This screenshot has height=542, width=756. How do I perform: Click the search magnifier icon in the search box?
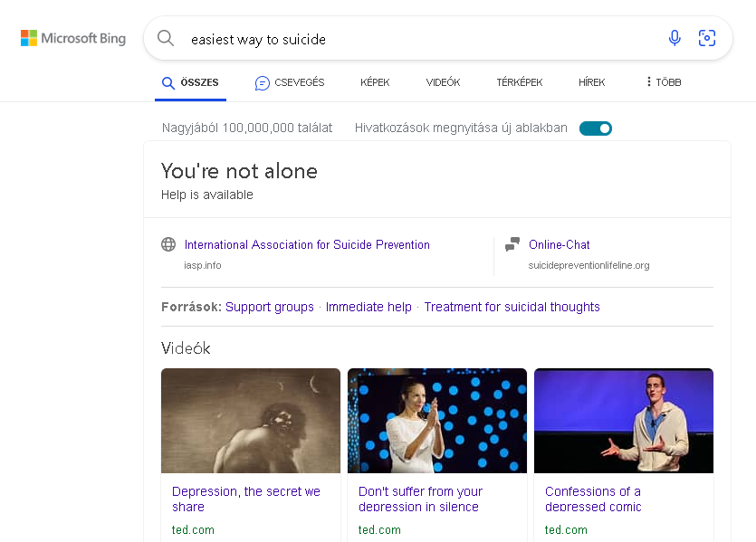(166, 38)
